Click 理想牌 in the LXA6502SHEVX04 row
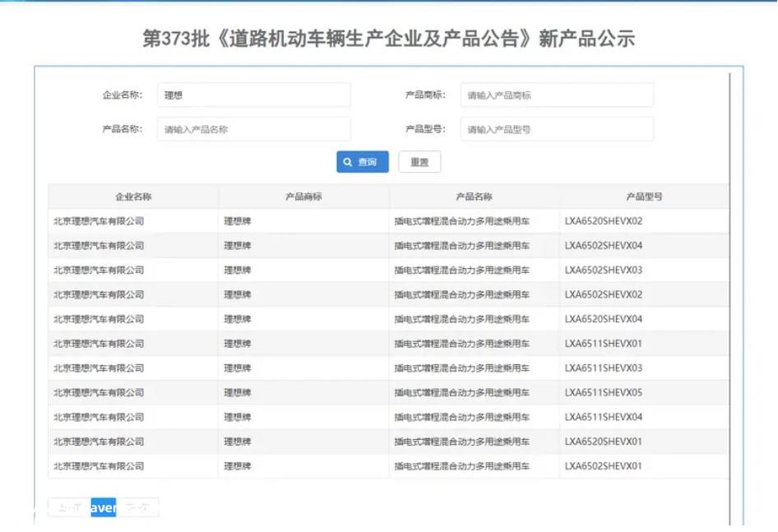 point(237,245)
